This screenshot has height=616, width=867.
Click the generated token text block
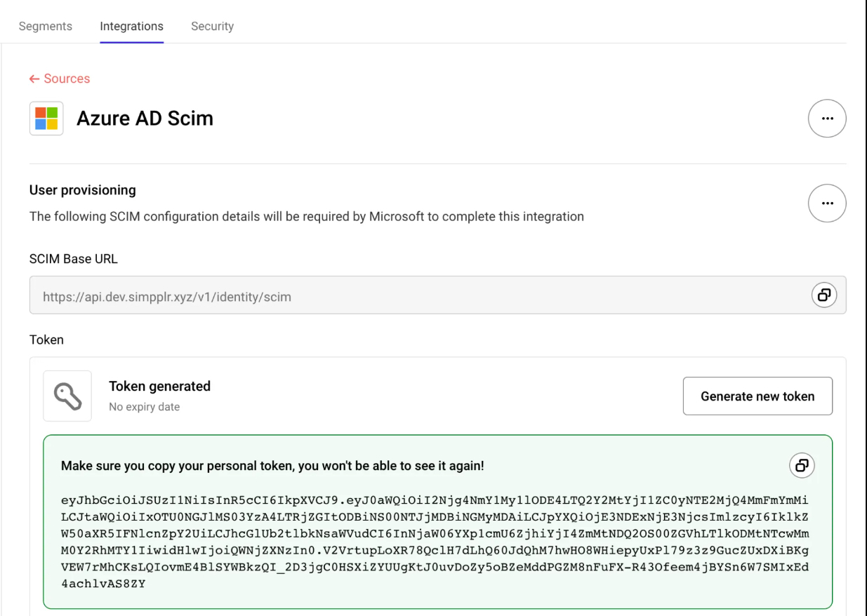(x=435, y=541)
